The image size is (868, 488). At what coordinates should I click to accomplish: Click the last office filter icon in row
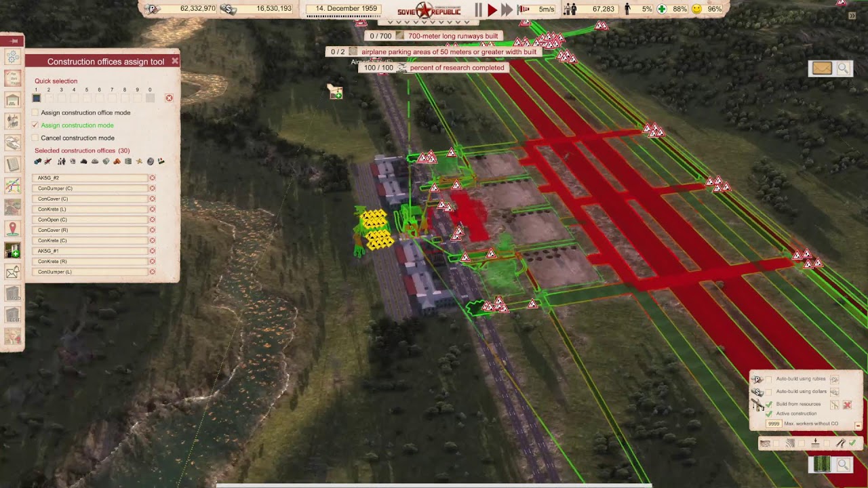point(161,161)
